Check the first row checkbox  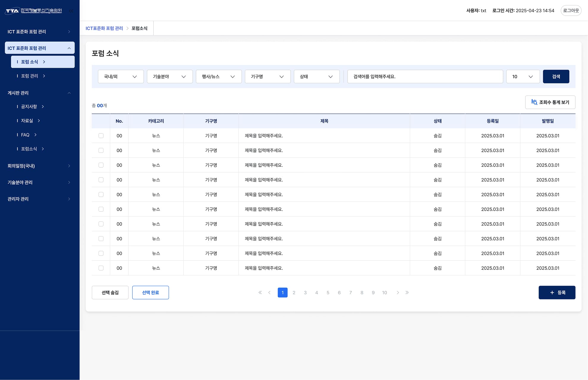point(101,136)
